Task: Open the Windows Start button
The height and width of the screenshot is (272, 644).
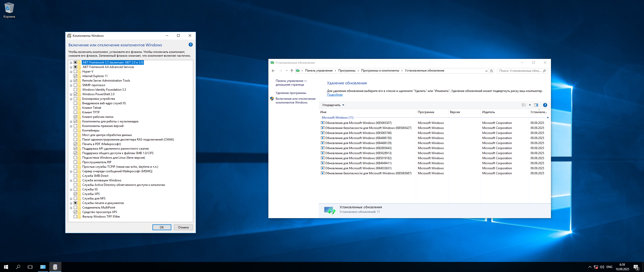Action: [6, 267]
